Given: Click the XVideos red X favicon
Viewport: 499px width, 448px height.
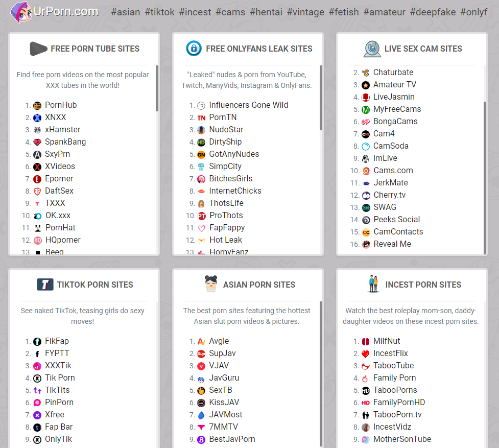Looking at the screenshot, I should pos(37,167).
